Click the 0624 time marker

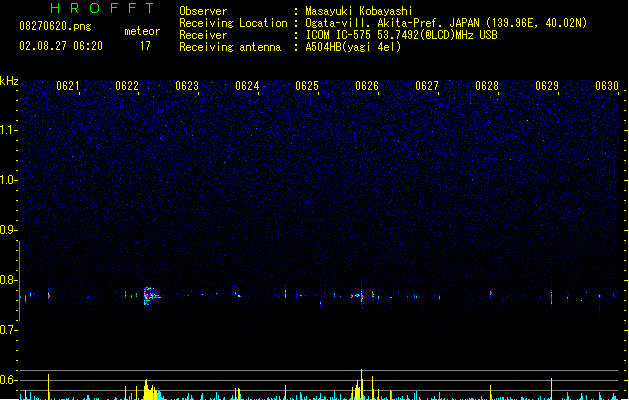tap(247, 86)
